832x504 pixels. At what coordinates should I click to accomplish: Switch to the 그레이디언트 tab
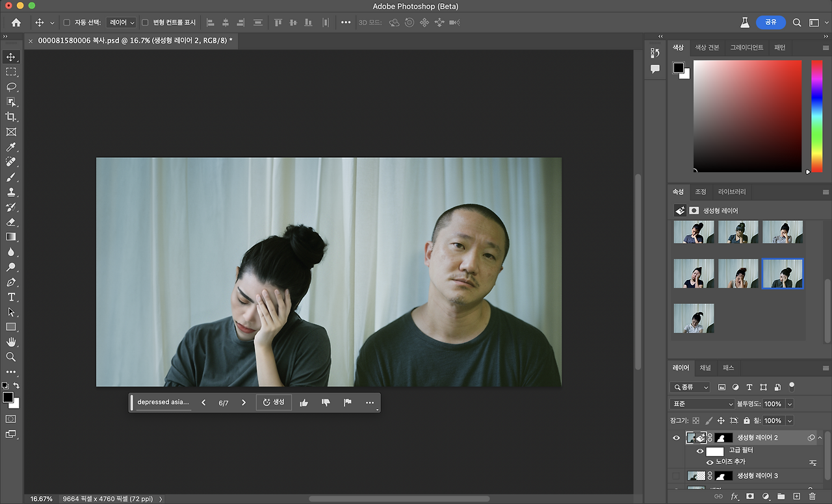click(x=747, y=47)
